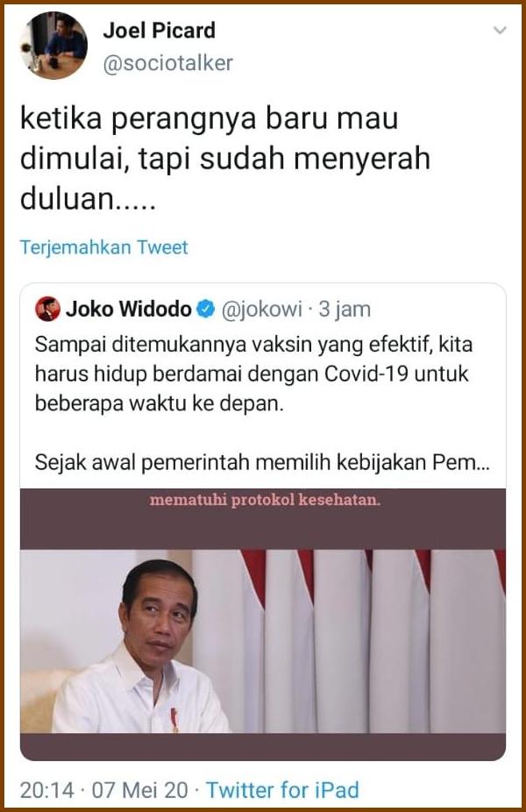The height and width of the screenshot is (812, 526).
Task: Click the Joel Picard display name
Action: pyautogui.click(x=159, y=30)
